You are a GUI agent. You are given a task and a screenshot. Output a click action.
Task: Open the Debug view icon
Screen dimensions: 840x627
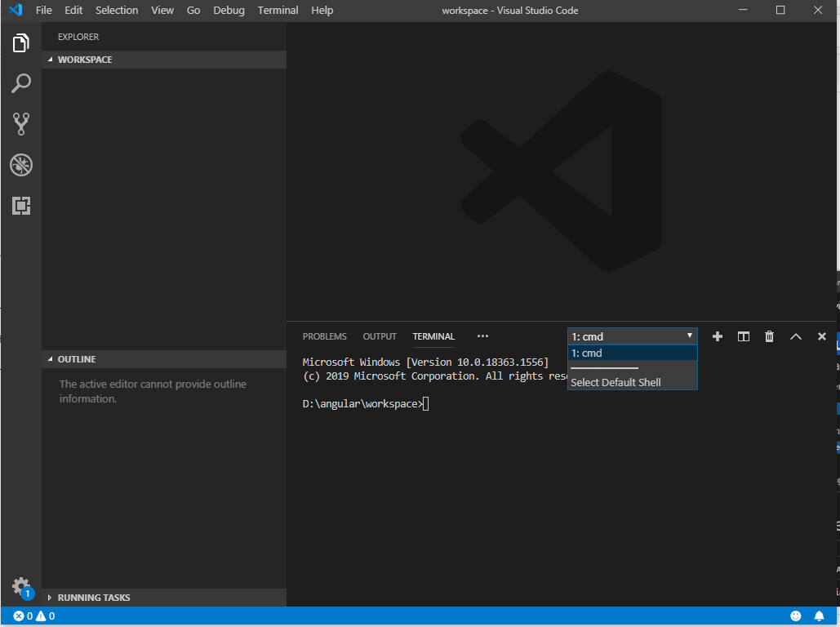point(21,165)
